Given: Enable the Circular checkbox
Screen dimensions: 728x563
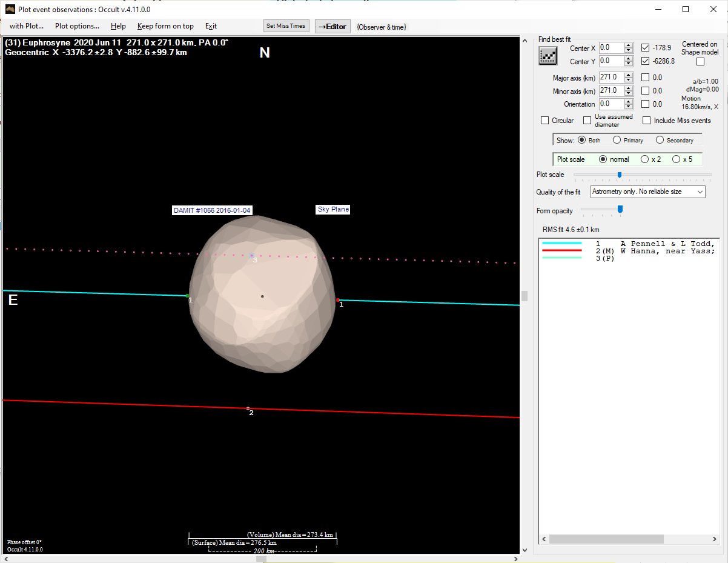Looking at the screenshot, I should 545,121.
